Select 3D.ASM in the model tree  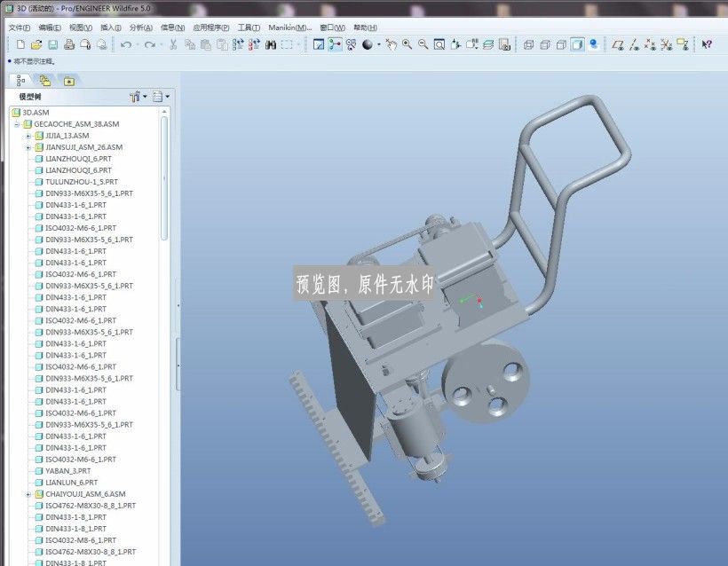[x=36, y=113]
